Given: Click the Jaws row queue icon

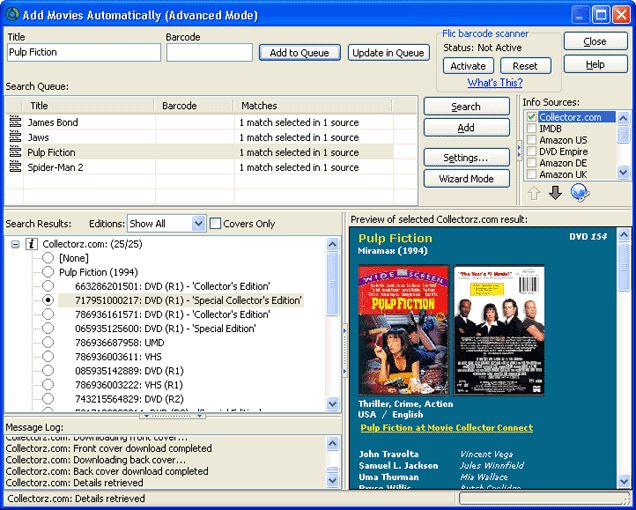Looking at the screenshot, I should (x=15, y=138).
